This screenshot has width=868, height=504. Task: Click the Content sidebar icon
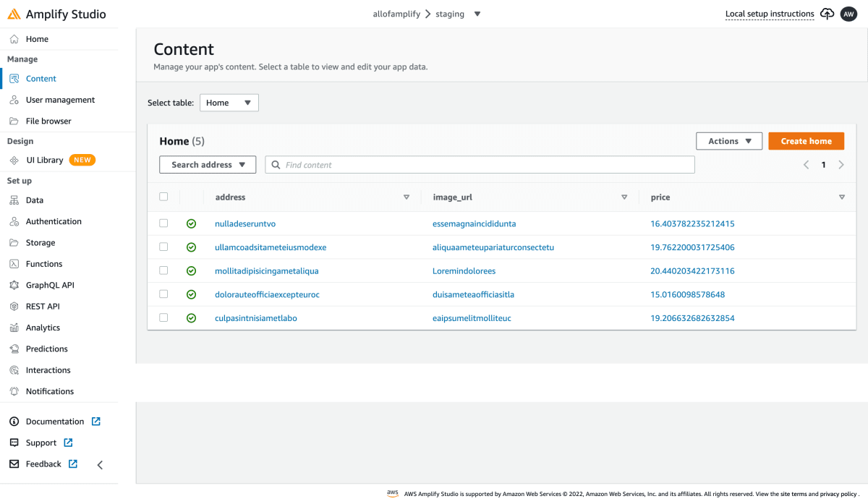click(14, 79)
